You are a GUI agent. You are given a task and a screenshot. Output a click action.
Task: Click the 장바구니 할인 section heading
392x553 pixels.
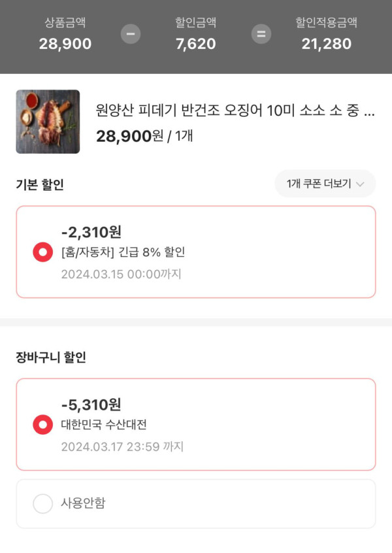[51, 358]
